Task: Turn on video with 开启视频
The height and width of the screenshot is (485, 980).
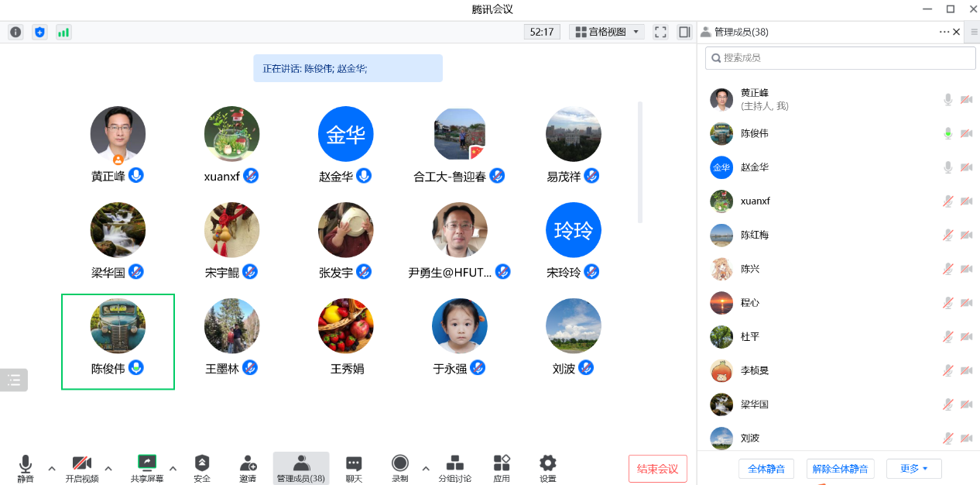Action: click(82, 468)
